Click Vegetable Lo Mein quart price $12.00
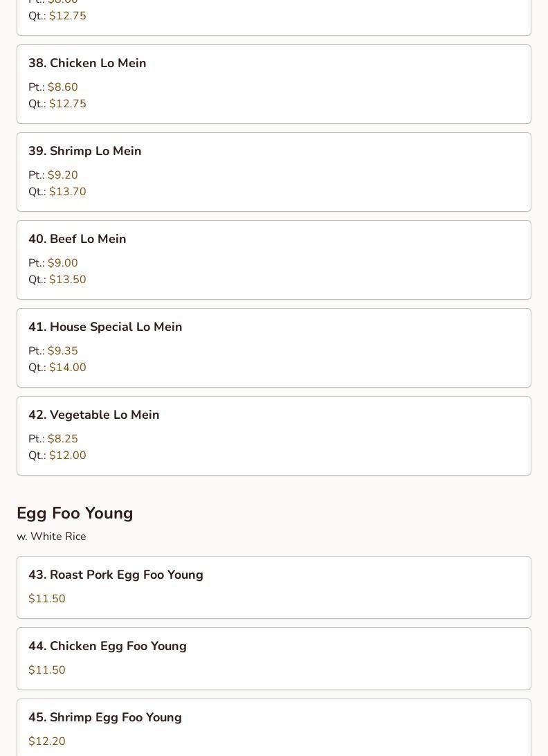This screenshot has height=756, width=548. 67,456
